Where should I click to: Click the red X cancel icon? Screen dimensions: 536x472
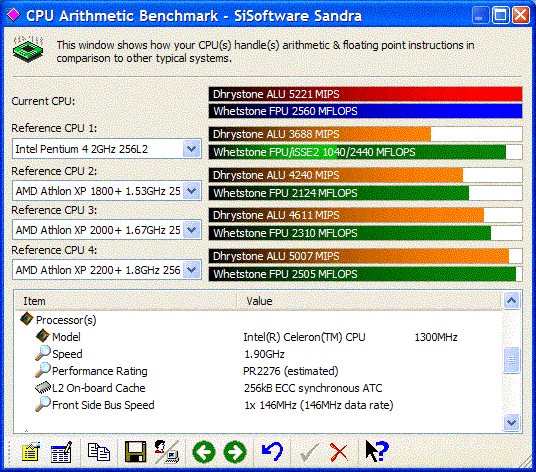click(x=339, y=452)
